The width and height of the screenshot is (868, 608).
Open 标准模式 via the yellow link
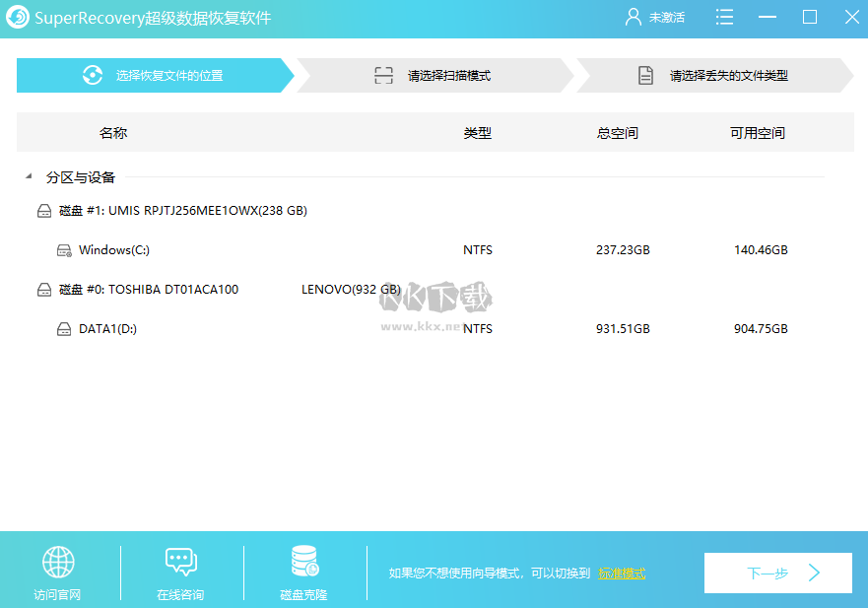(x=623, y=573)
